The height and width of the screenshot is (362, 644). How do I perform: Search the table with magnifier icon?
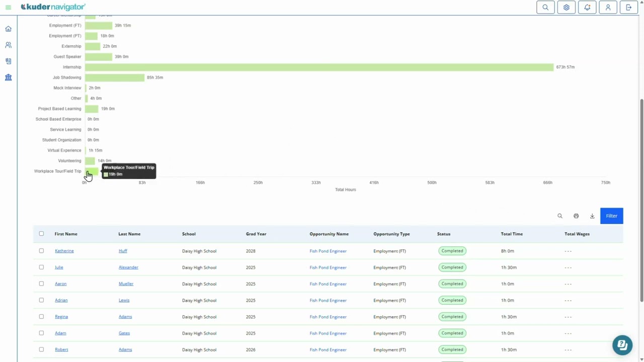pyautogui.click(x=560, y=216)
